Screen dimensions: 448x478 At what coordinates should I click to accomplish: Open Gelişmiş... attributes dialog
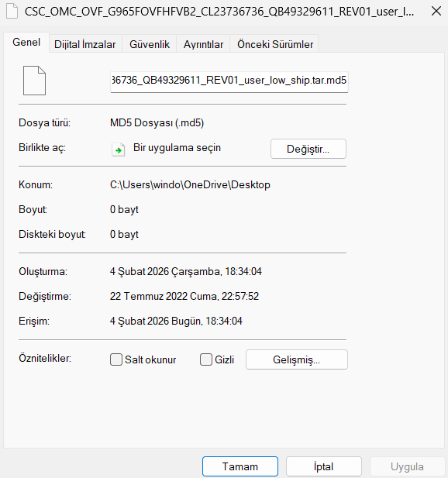297,359
